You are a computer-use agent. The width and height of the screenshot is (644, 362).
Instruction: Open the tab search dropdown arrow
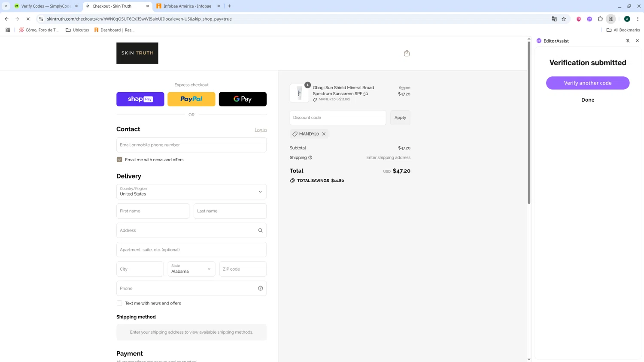tap(6, 6)
